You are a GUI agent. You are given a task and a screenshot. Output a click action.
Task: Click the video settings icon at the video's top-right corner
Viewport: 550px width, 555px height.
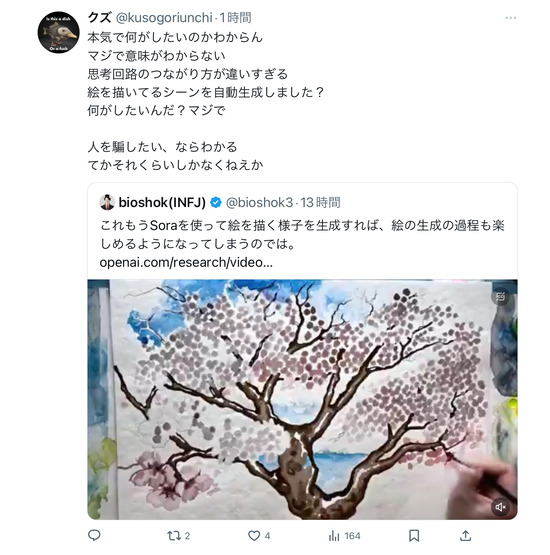500,297
